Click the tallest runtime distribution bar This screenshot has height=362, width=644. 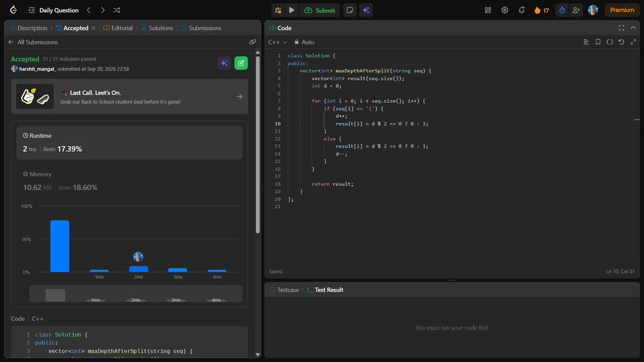coord(60,246)
